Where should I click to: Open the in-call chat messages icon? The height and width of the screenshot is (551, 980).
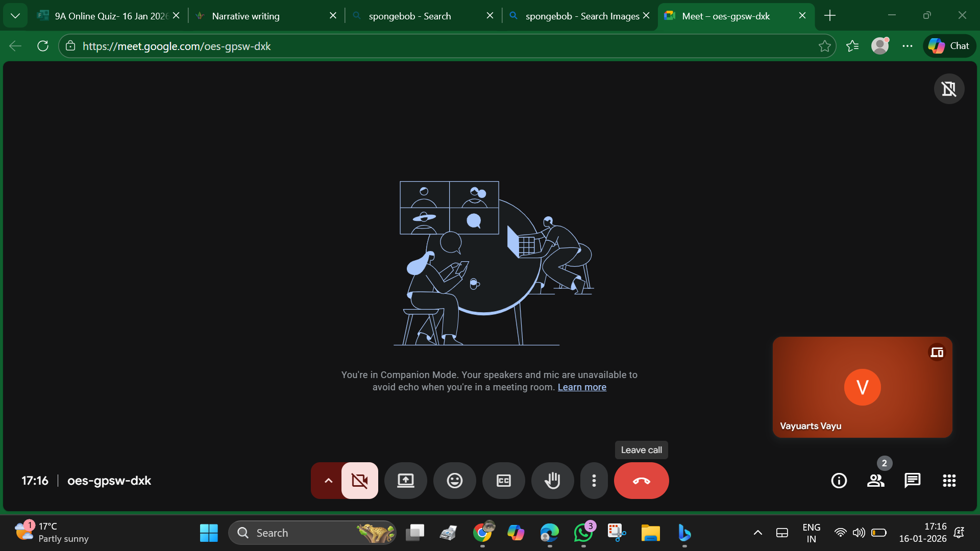(912, 481)
